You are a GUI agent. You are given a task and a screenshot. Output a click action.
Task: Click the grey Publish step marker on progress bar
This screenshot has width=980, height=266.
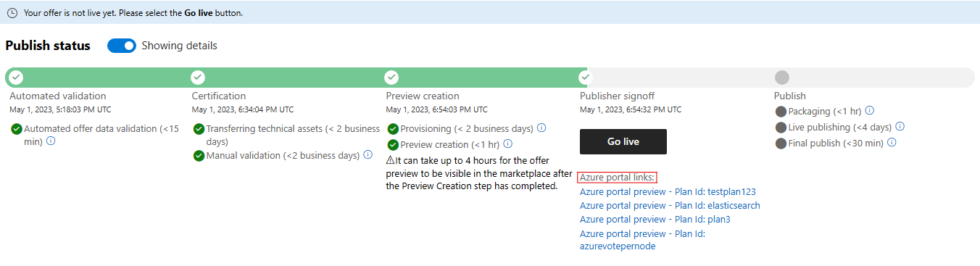pyautogui.click(x=782, y=78)
